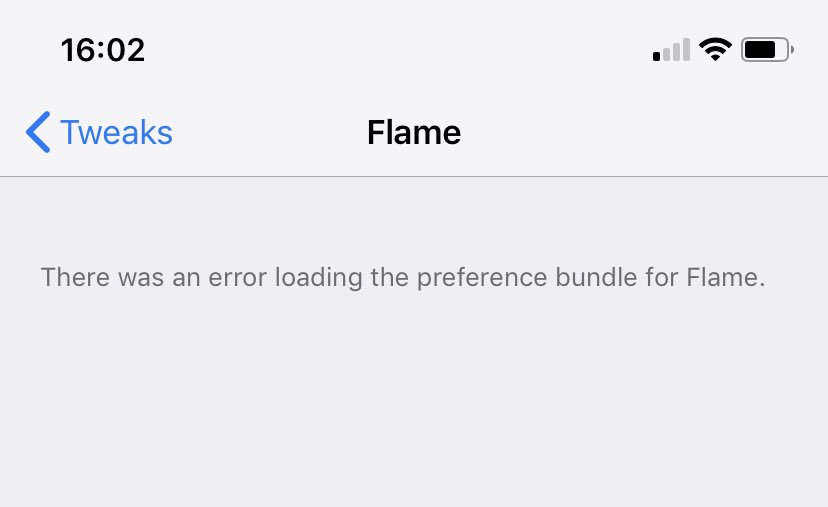The height and width of the screenshot is (507, 828).
Task: Click the error loading message text
Action: 403,277
